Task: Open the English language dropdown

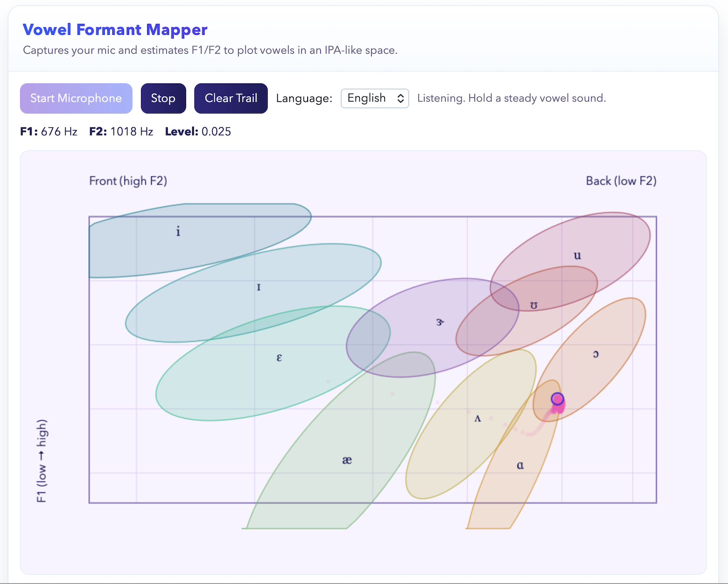Action: 375,98
